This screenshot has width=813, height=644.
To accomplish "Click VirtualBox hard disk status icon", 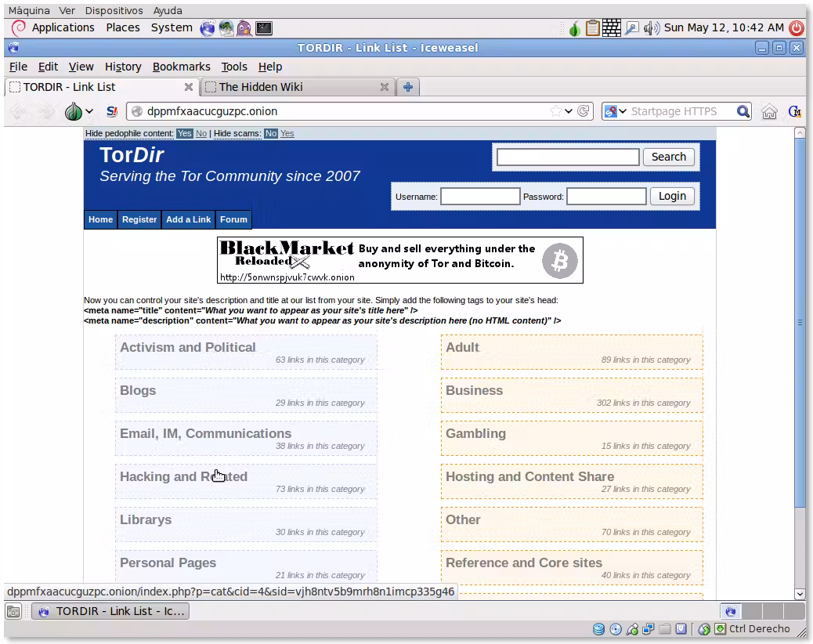I will point(599,629).
